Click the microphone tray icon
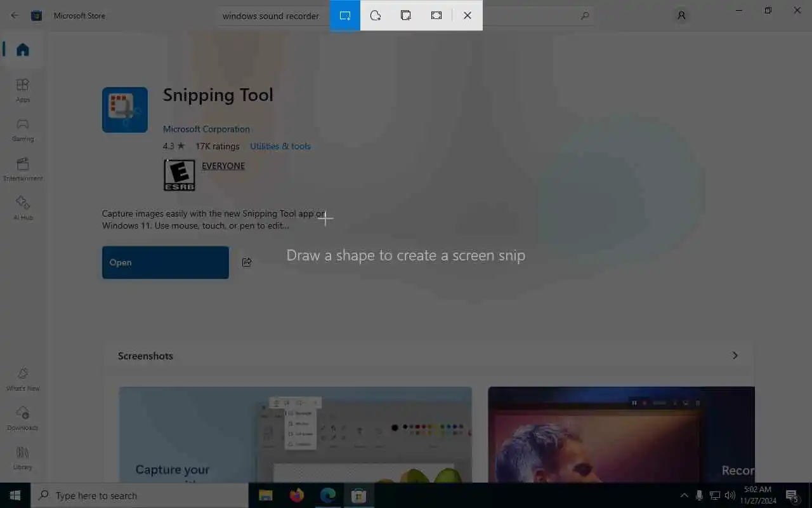This screenshot has height=508, width=812. 699,495
